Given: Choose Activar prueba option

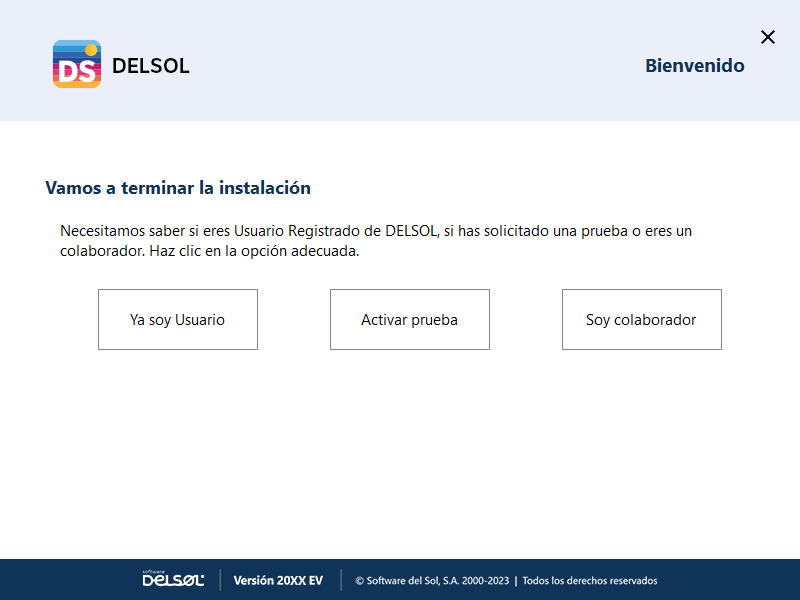Looking at the screenshot, I should tap(410, 319).
